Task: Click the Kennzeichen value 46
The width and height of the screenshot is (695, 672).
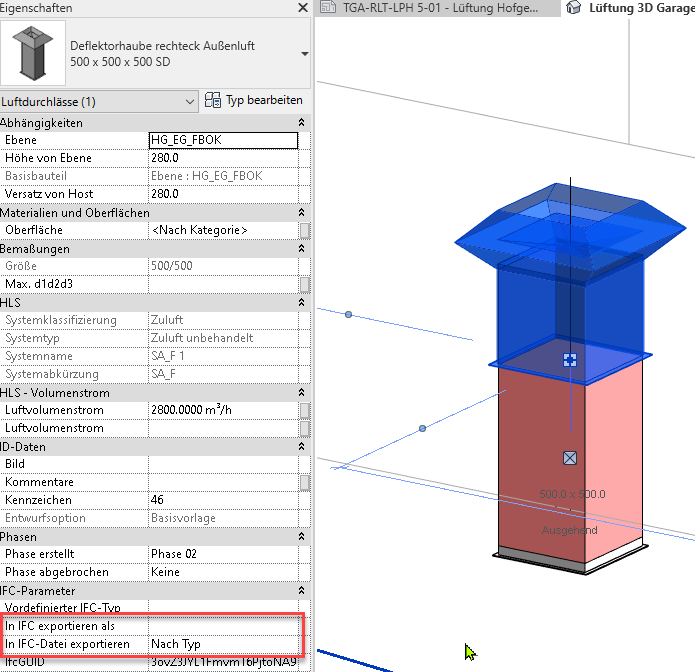Action: [222, 500]
